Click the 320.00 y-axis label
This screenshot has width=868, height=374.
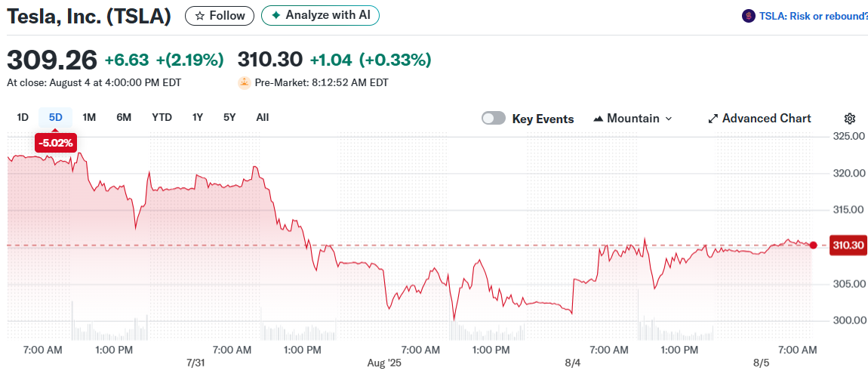coord(848,173)
